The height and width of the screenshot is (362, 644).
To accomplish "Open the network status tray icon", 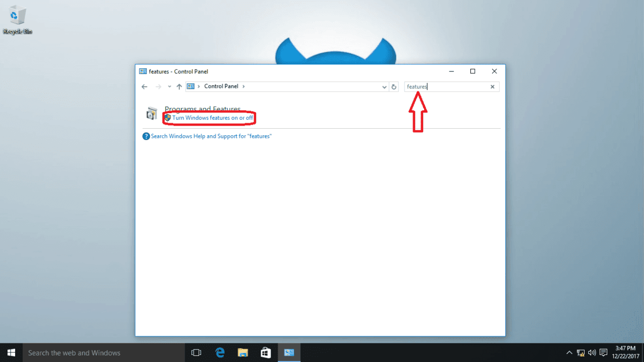I will [x=580, y=352].
